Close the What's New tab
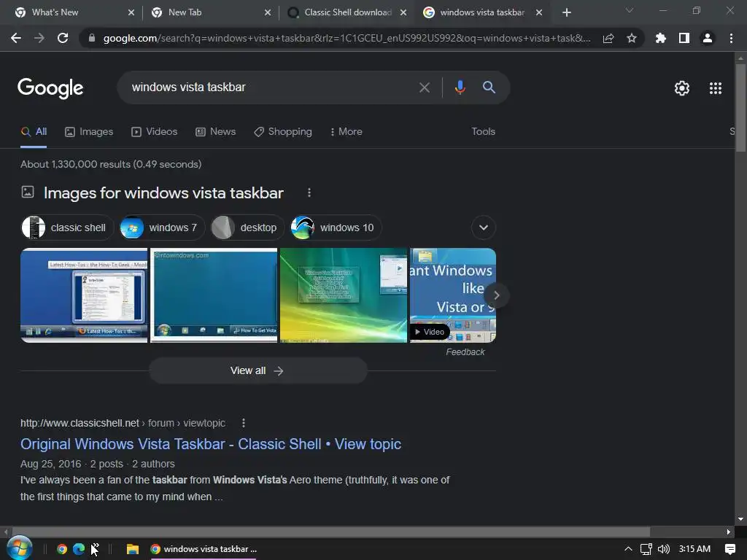The image size is (747, 560). coord(131,12)
